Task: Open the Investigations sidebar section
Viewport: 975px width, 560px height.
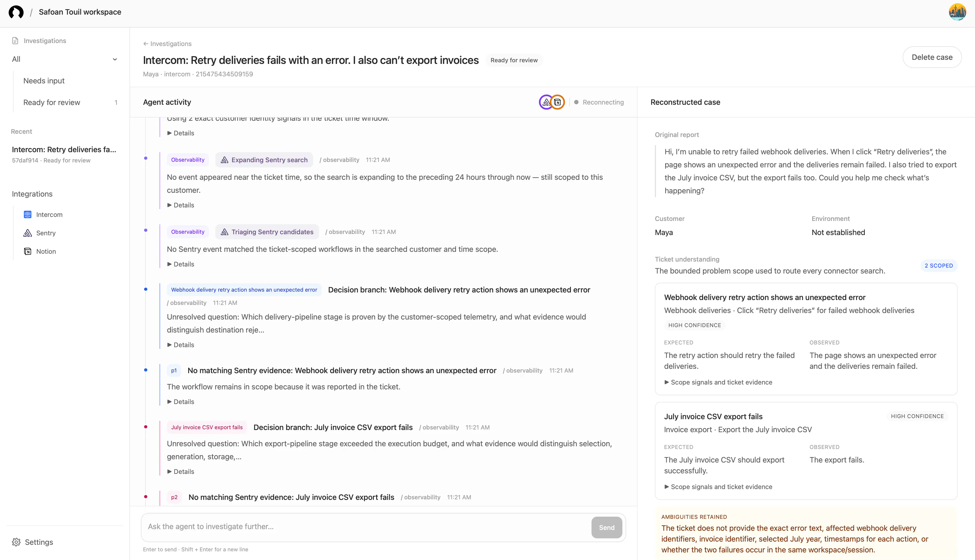Action: pos(45,41)
